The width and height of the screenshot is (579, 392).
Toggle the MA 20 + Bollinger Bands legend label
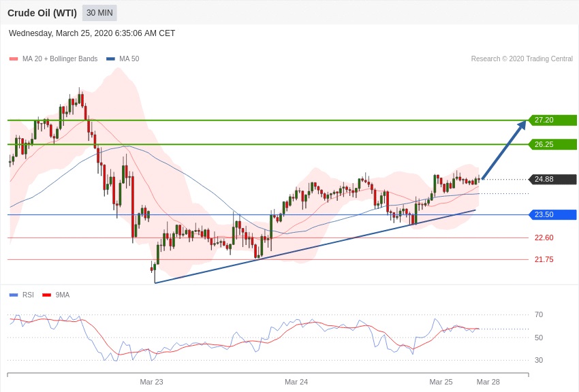point(60,59)
